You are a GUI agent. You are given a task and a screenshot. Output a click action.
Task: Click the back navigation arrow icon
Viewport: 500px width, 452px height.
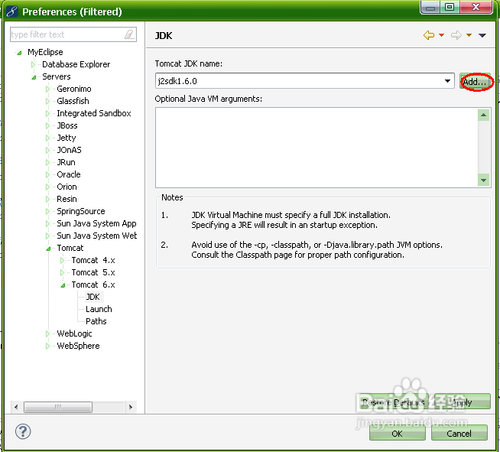click(x=429, y=35)
